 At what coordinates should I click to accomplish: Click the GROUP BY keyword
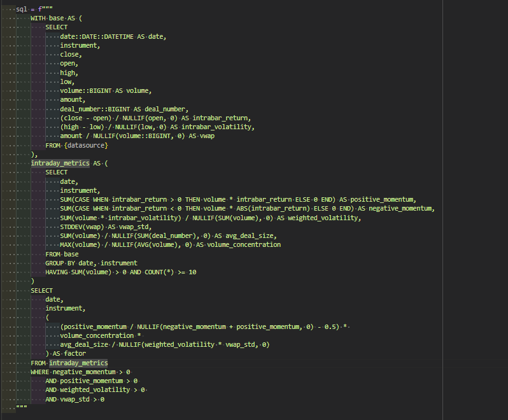(x=60, y=263)
